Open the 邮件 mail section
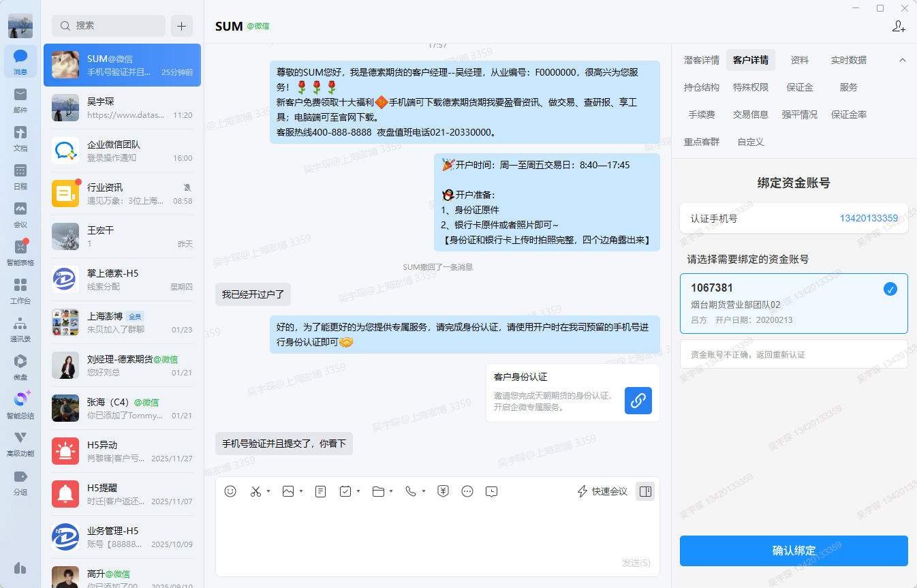Screen dimensions: 917x588 click(x=20, y=99)
